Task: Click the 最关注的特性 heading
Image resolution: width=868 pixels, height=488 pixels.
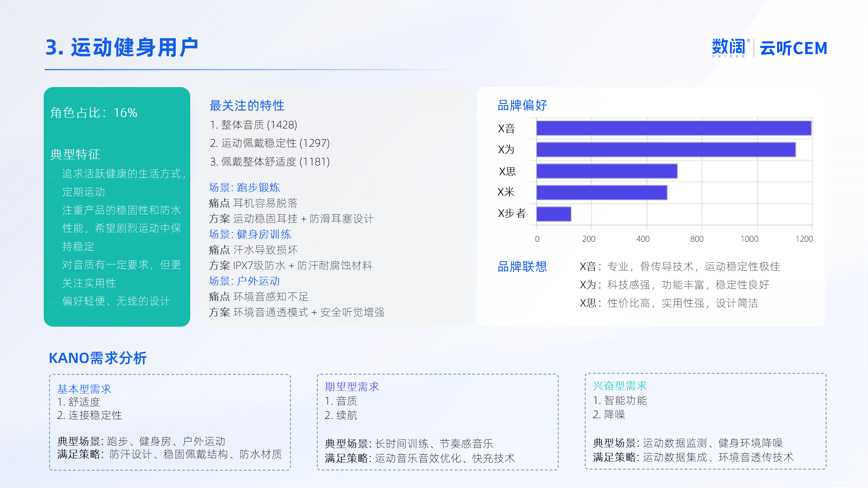Action: [x=247, y=105]
